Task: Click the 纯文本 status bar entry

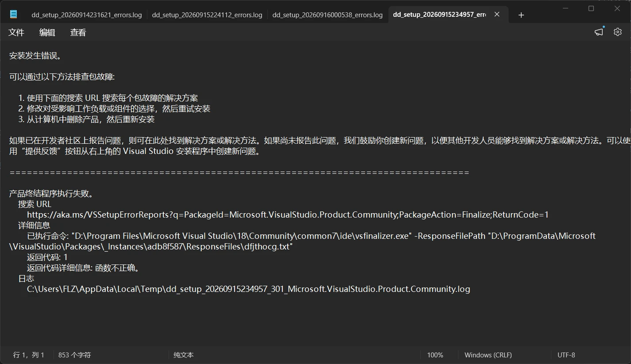Action: coord(184,355)
